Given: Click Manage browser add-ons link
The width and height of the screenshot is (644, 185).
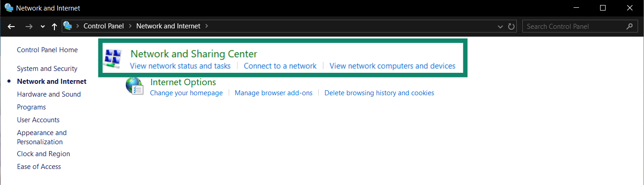Looking at the screenshot, I should pos(274,93).
